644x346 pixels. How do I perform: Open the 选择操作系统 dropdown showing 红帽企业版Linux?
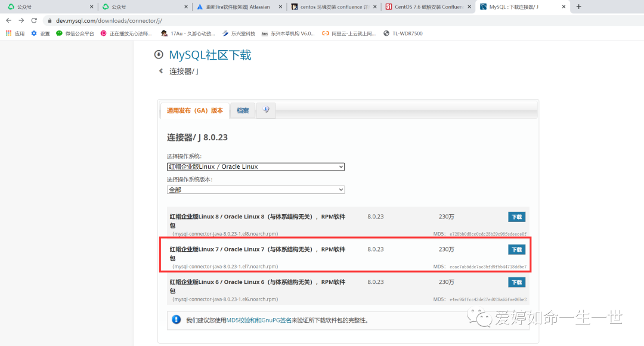[x=255, y=166]
